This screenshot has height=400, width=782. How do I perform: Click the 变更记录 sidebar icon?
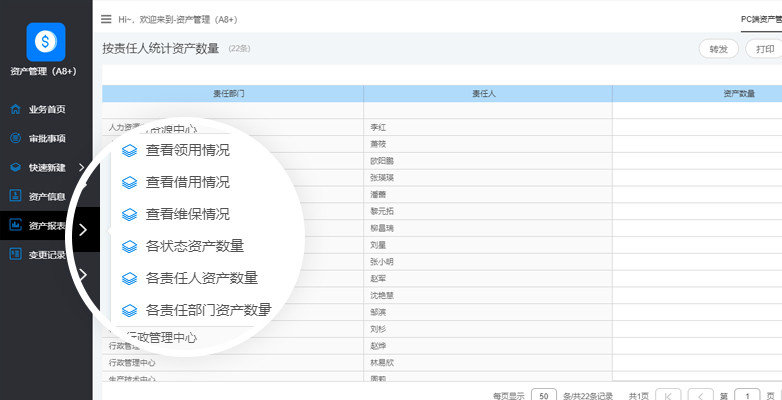16,254
